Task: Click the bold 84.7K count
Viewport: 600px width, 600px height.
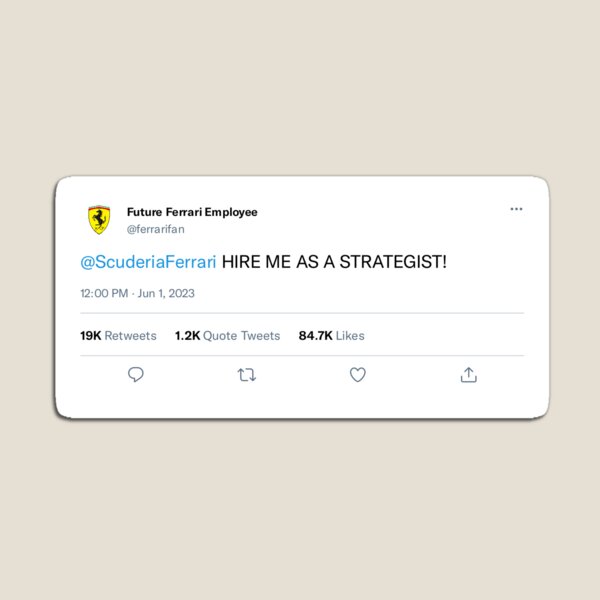Action: (315, 336)
